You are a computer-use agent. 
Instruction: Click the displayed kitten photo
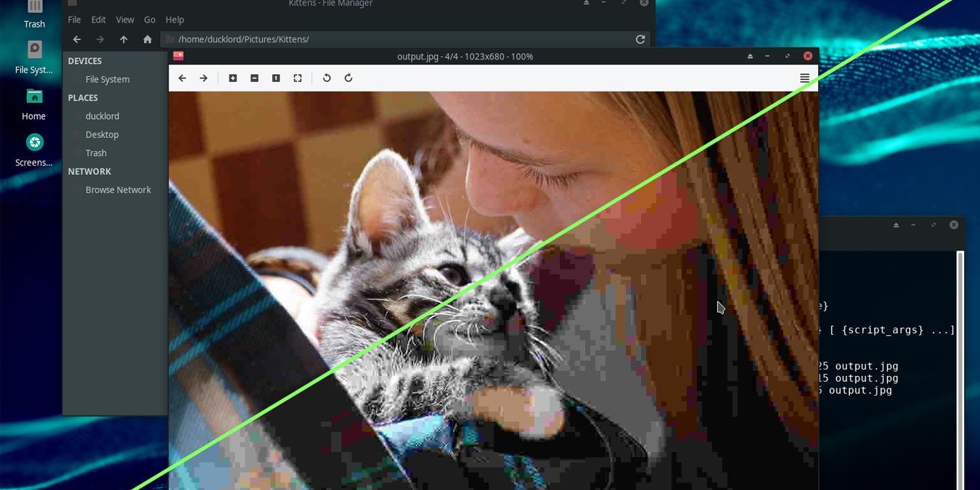click(x=494, y=290)
